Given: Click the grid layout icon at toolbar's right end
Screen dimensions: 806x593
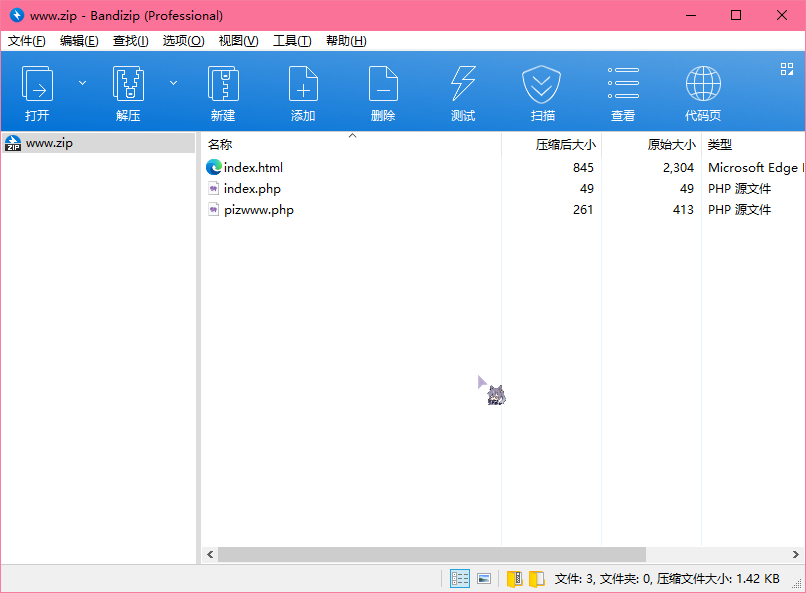Looking at the screenshot, I should tap(787, 69).
